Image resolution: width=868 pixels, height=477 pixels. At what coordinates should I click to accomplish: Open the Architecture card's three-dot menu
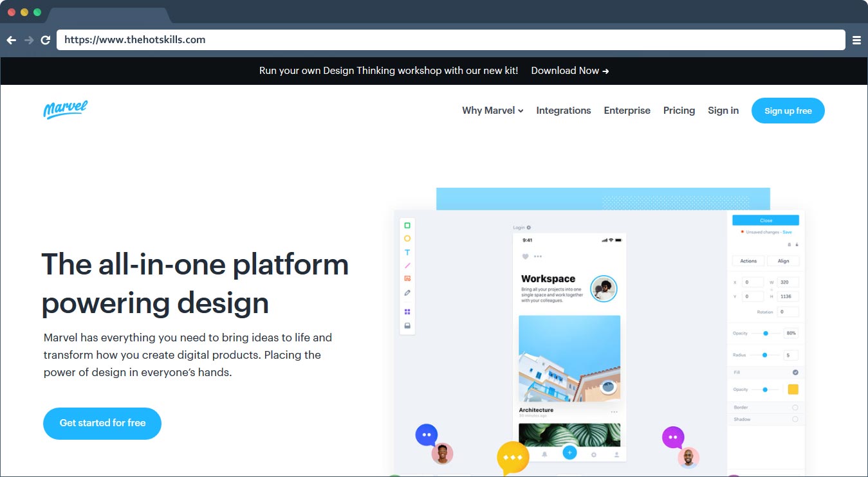coord(614,412)
